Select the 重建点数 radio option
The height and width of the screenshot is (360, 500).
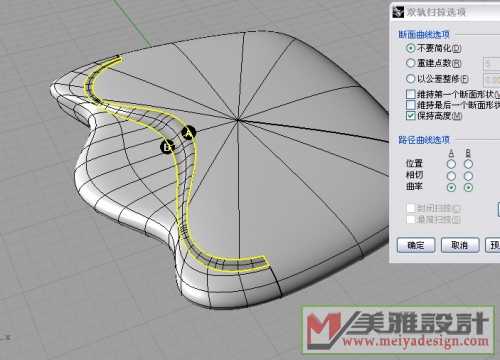[x=411, y=63]
